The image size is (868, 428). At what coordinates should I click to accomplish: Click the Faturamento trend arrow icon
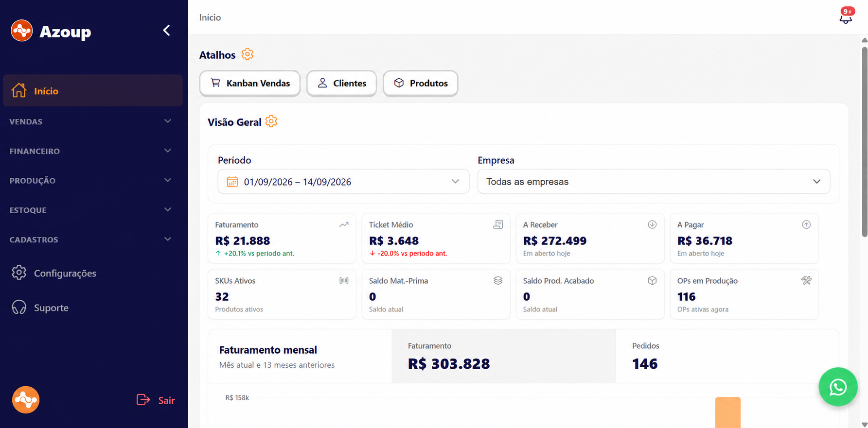click(344, 224)
